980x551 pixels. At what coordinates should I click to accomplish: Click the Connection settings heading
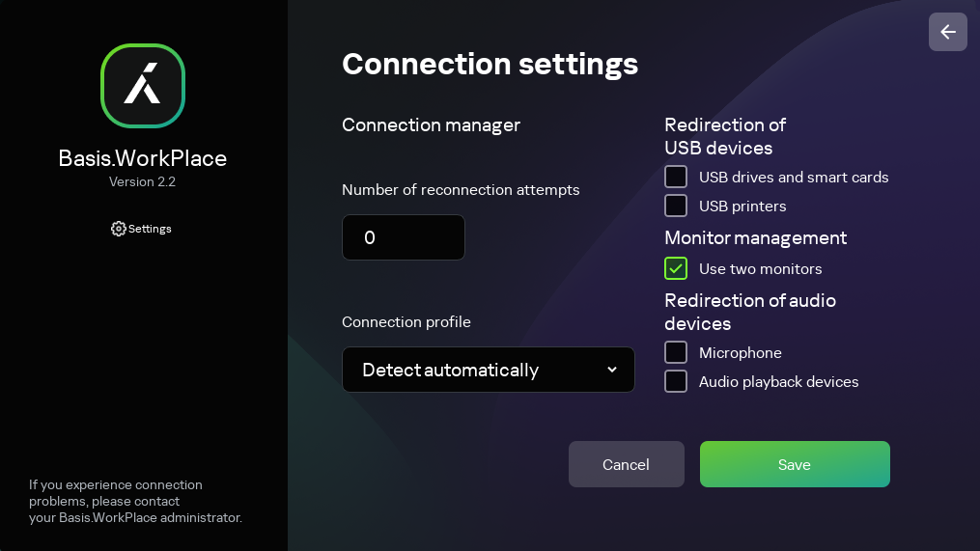[490, 64]
